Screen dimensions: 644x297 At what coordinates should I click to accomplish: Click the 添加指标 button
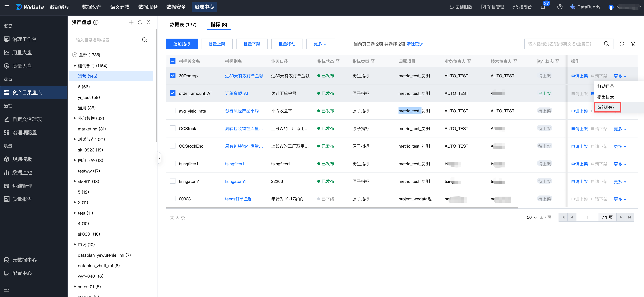pos(181,44)
